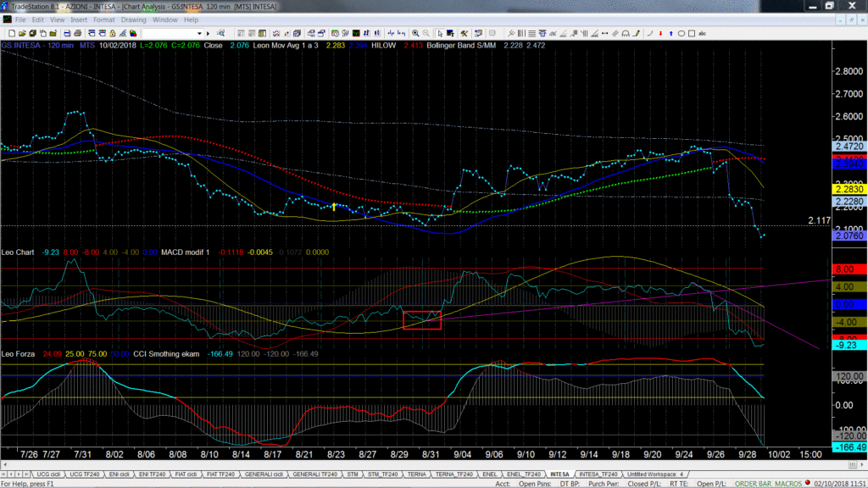The image size is (868, 488).
Task: Switch to the UCG TF240 workspace tab
Action: pyautogui.click(x=84, y=474)
